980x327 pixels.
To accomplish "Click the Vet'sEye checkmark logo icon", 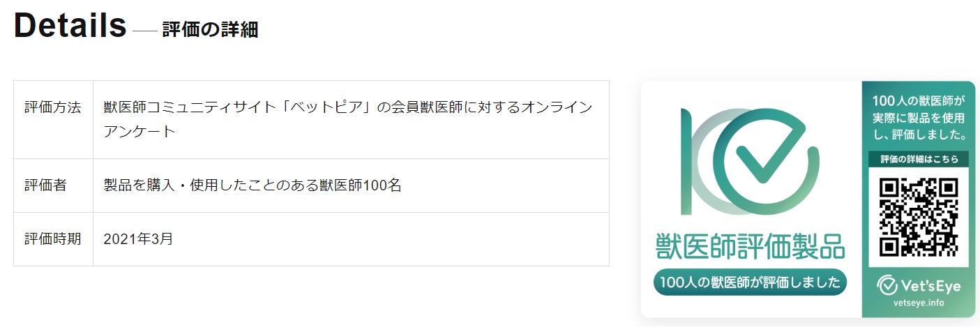I will pyautogui.click(x=887, y=285).
